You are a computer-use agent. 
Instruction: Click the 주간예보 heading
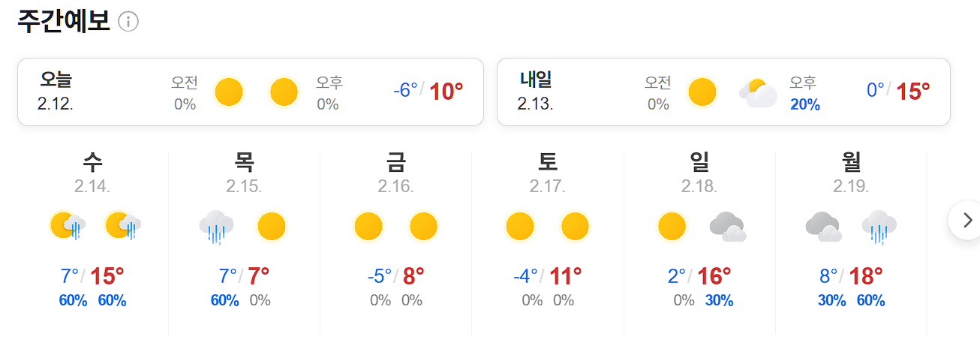pos(64,22)
